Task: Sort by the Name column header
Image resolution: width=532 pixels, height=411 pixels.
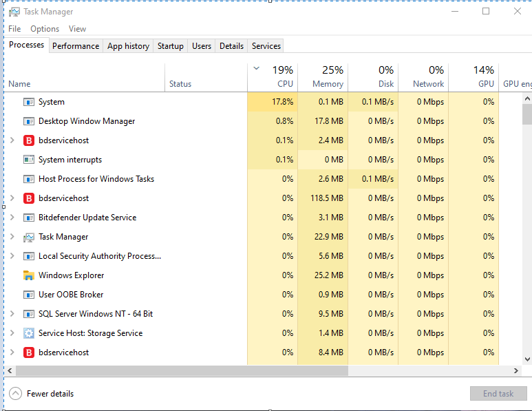Action: pyautogui.click(x=85, y=78)
